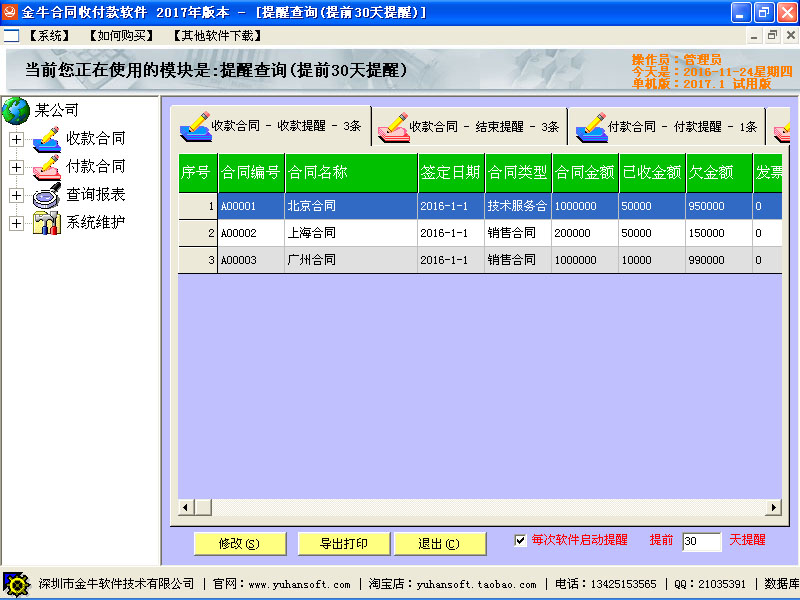Screen dimensions: 800x600
Task: Click the 广州合同 name cell
Action: (352, 260)
